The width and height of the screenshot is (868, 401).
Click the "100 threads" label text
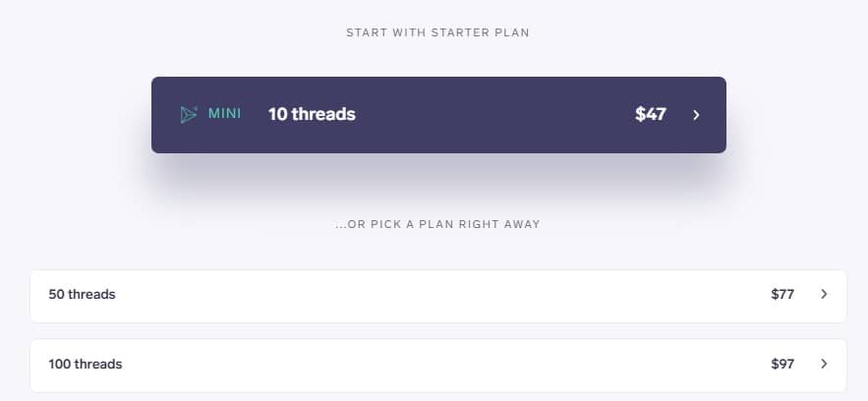86,364
